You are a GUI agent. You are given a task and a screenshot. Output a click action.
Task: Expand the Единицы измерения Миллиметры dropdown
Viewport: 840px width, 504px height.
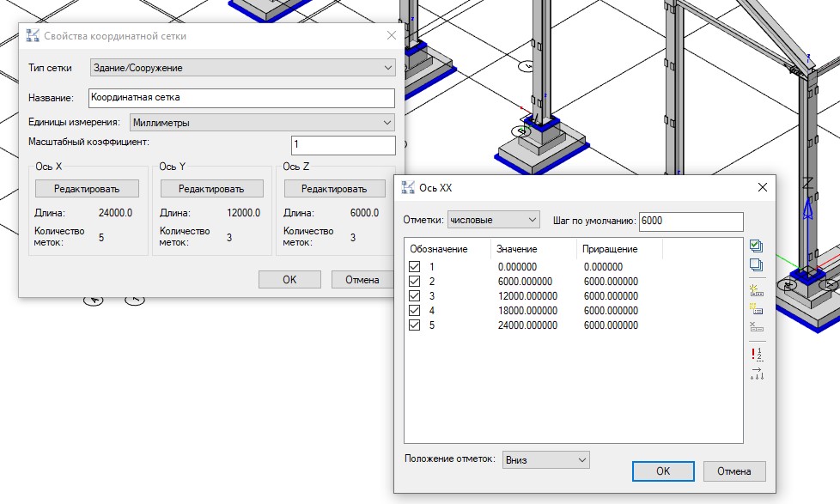pyautogui.click(x=262, y=123)
